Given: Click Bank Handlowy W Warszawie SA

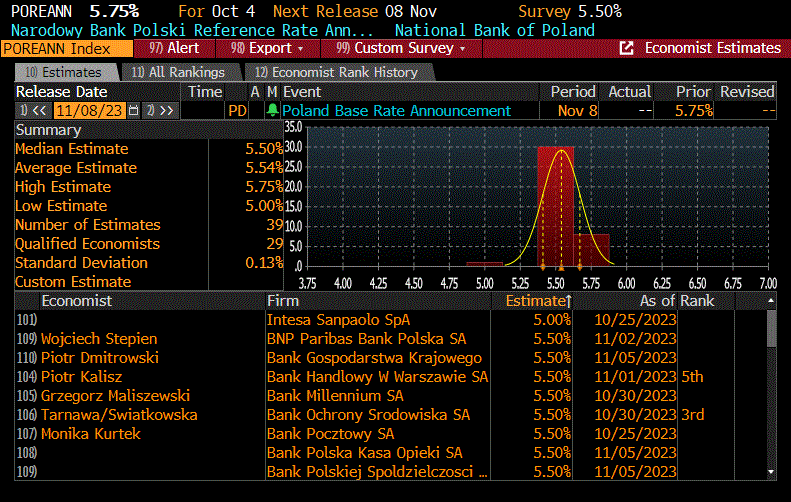Looking at the screenshot, I should [x=377, y=377].
